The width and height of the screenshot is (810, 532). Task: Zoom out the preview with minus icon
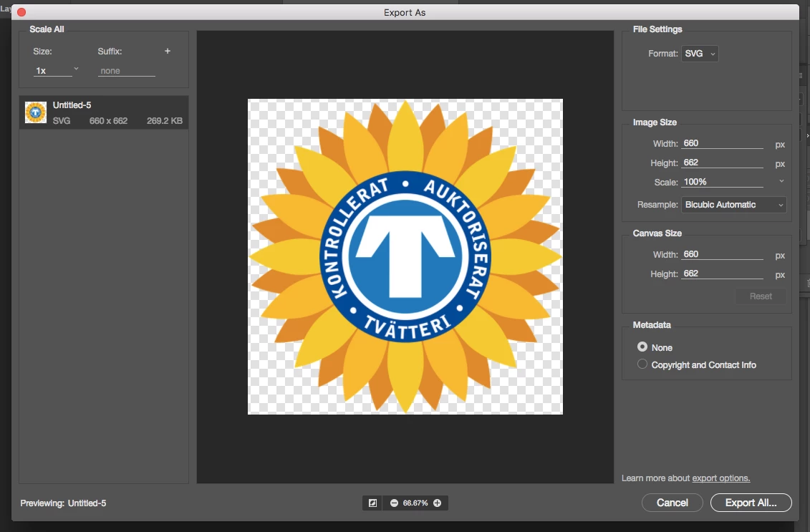[x=394, y=503]
